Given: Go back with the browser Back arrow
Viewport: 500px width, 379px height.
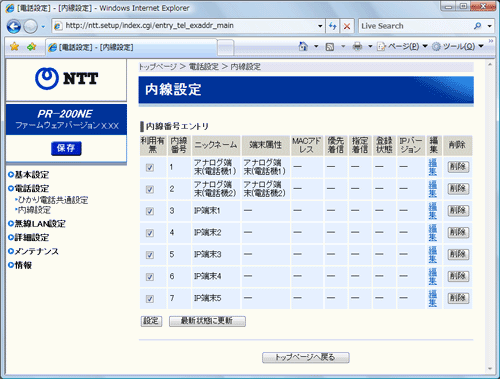Looking at the screenshot, I should point(14,26).
